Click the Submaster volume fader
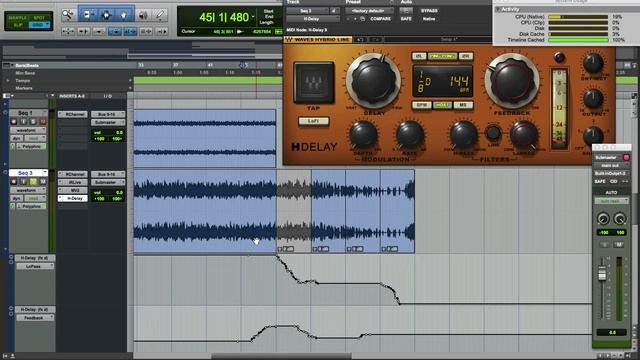Image resolution: width=640 pixels, height=360 pixels. pos(602,273)
